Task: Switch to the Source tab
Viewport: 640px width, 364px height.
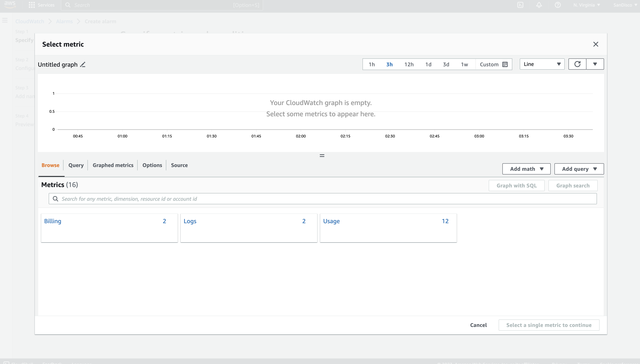Action: click(179, 165)
